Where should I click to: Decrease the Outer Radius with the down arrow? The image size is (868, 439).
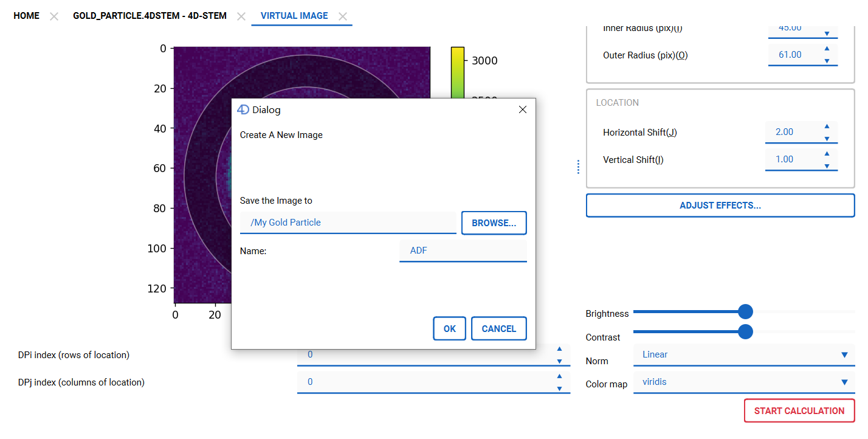pyautogui.click(x=827, y=60)
